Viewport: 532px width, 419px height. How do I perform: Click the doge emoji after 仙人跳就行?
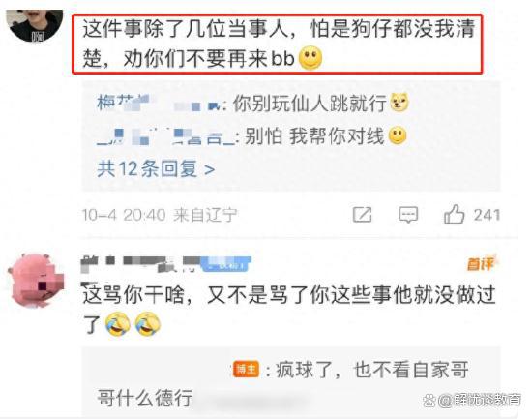pos(399,103)
